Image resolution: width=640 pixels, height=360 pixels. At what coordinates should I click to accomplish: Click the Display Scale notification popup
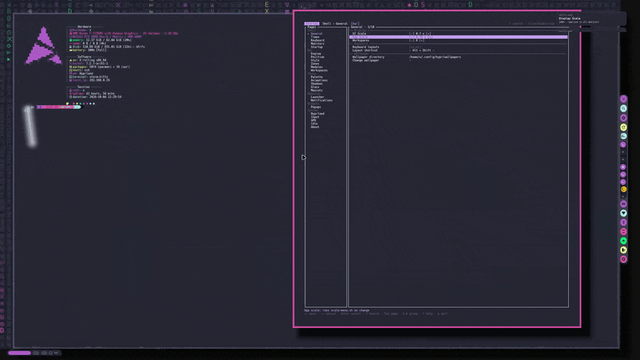592,19
